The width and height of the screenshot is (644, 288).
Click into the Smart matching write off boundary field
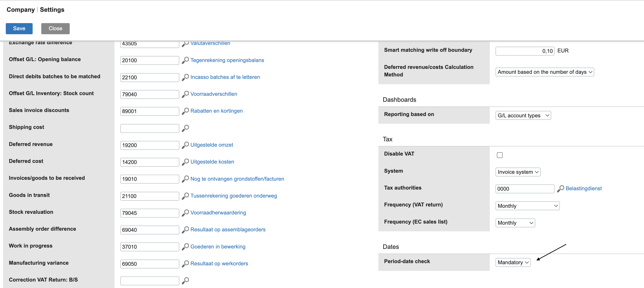pos(525,51)
